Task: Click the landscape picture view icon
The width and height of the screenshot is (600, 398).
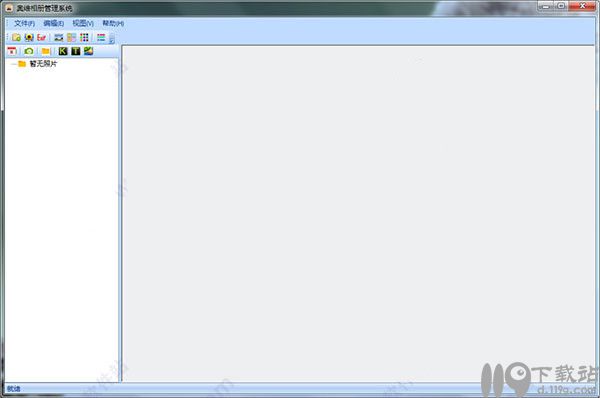Action: tap(59, 37)
